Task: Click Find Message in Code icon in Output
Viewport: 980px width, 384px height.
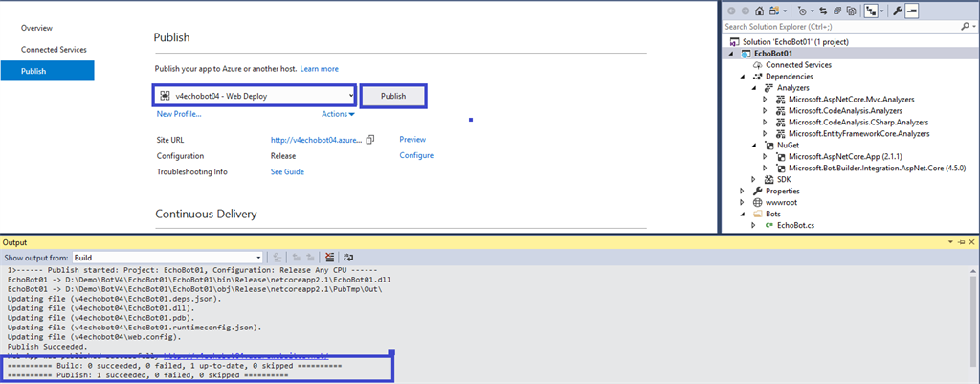Action: pos(277,257)
